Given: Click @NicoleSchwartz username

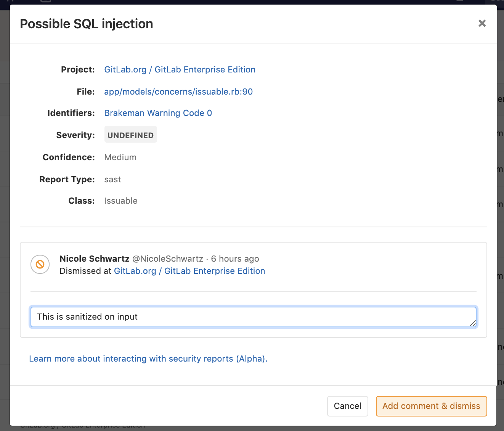Looking at the screenshot, I should pos(168,259).
